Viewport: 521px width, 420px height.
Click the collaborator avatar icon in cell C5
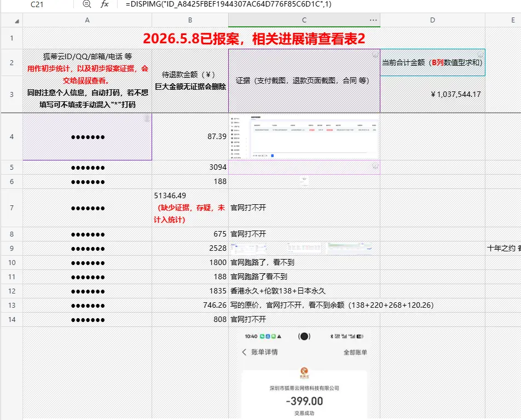click(x=375, y=165)
